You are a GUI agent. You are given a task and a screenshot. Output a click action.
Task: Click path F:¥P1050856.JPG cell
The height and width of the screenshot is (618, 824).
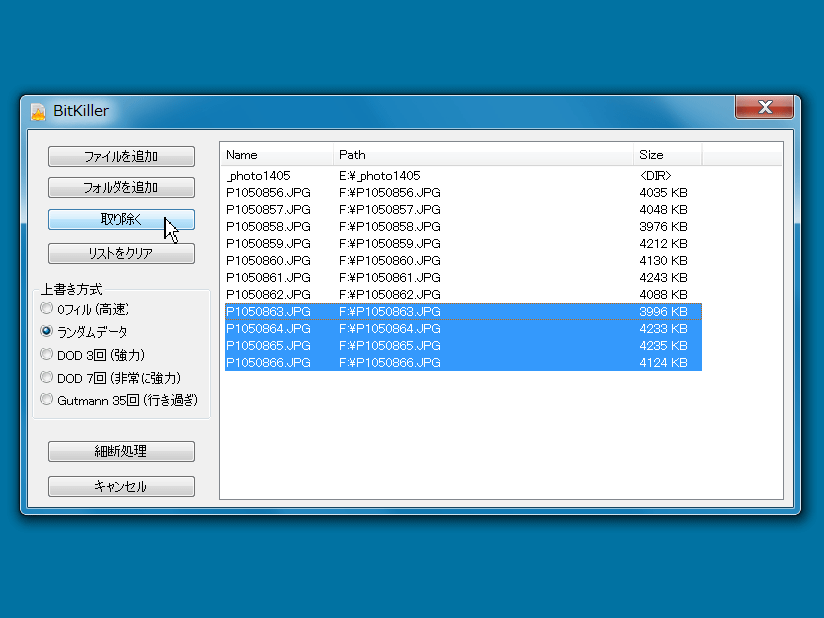pos(389,193)
